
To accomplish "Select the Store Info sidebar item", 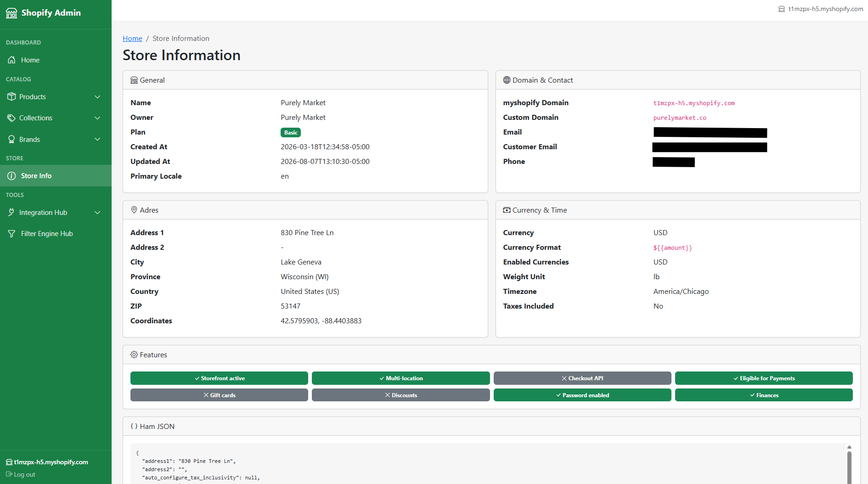I will tap(56, 176).
